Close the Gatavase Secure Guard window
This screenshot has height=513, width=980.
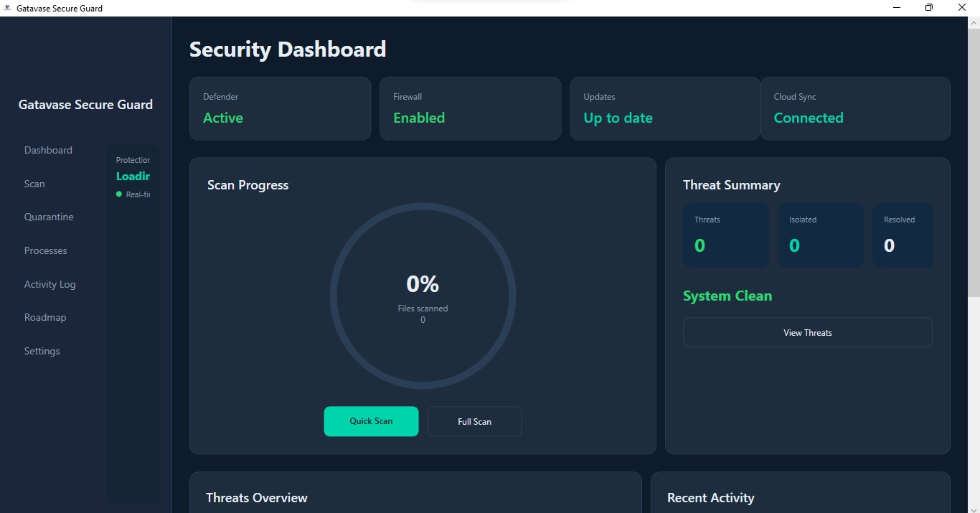(x=962, y=8)
